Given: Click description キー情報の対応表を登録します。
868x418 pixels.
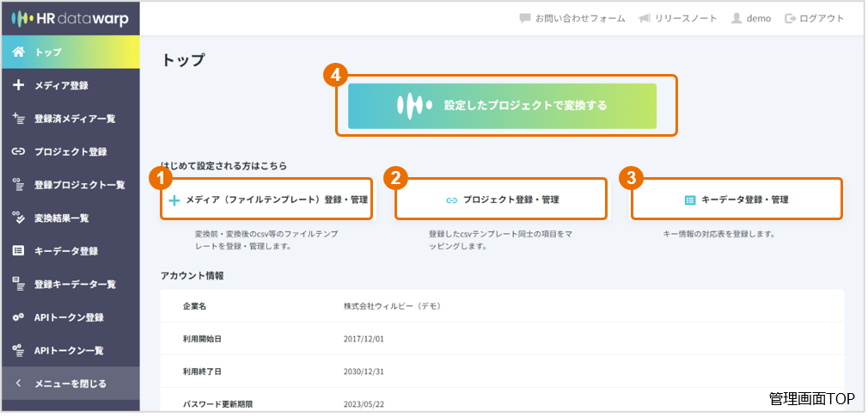Looking at the screenshot, I should coord(718,234).
